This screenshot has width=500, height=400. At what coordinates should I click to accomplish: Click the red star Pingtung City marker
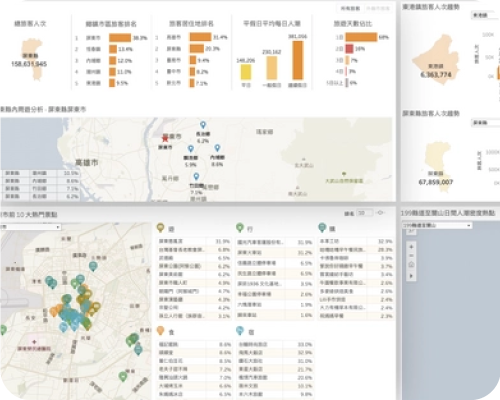[x=165, y=138]
